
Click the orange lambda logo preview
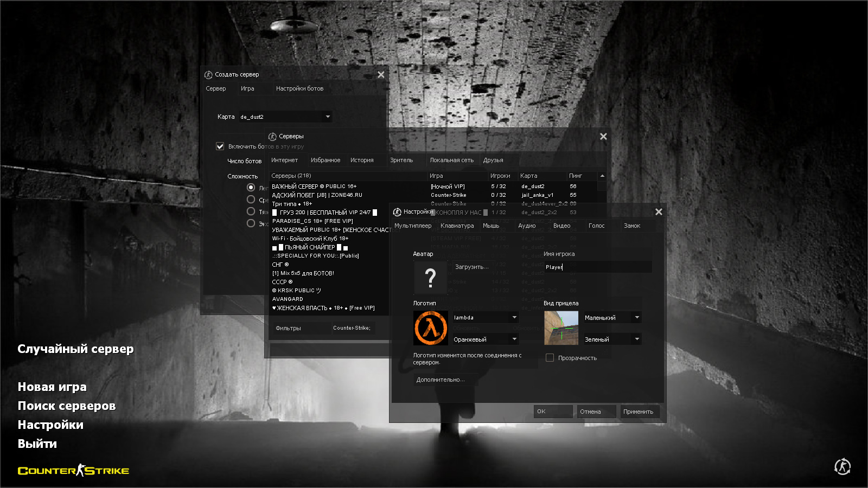tap(431, 328)
